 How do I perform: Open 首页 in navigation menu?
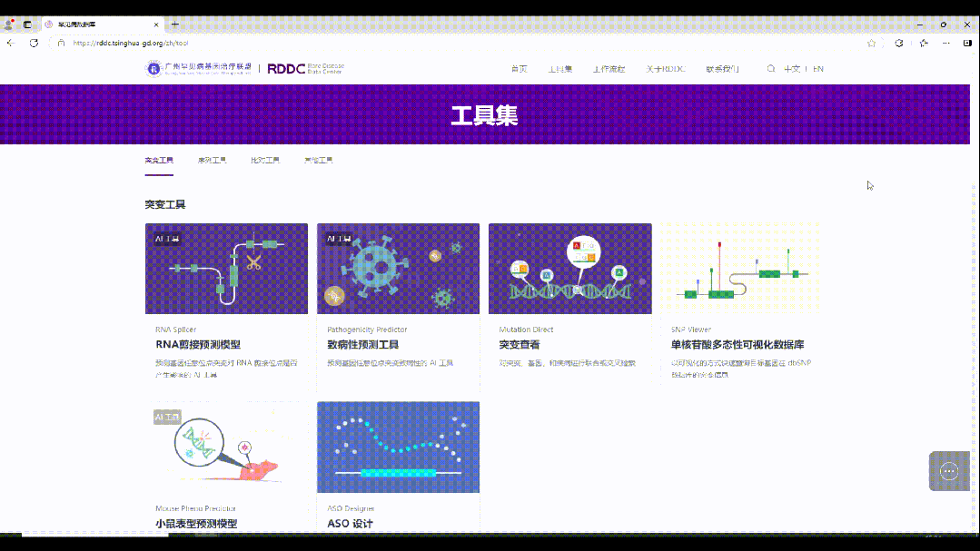pos(519,69)
